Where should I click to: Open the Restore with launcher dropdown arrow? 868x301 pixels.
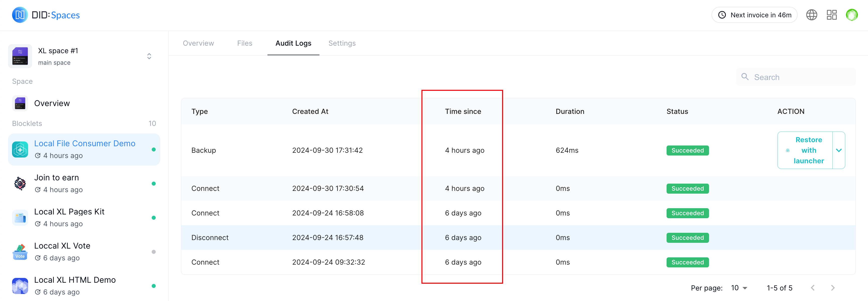(x=839, y=150)
